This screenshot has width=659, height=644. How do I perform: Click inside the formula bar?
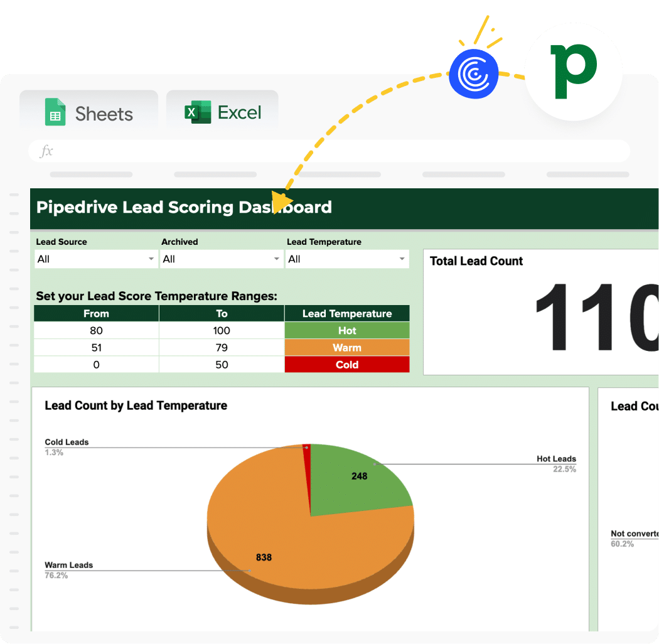point(329,151)
